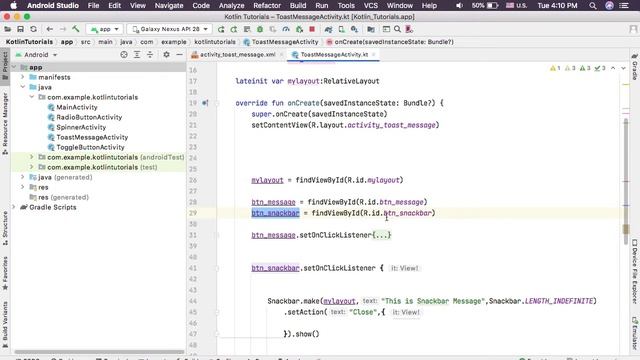This screenshot has height=360, width=640.
Task: Click the override gutter icon on line 19
Action: pyautogui.click(x=205, y=103)
